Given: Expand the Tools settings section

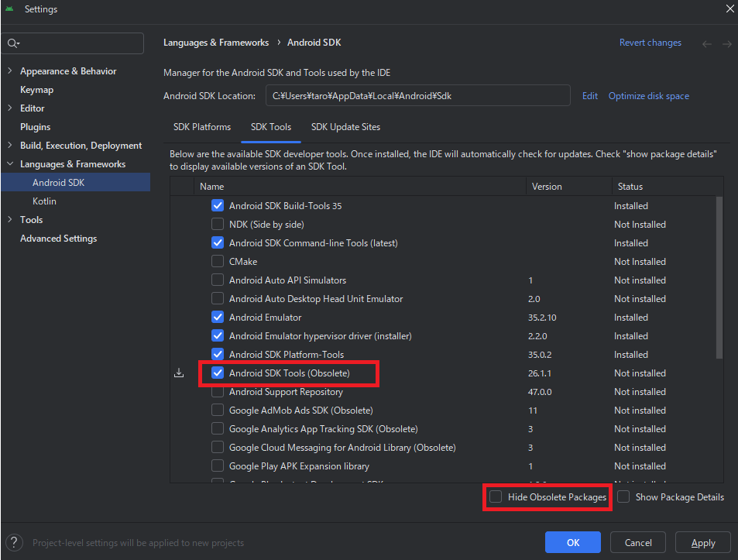Looking at the screenshot, I should pos(10,220).
